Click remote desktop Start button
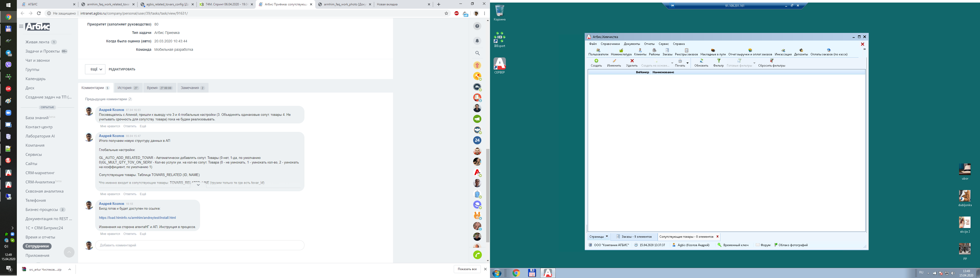The image size is (980, 278). (496, 273)
